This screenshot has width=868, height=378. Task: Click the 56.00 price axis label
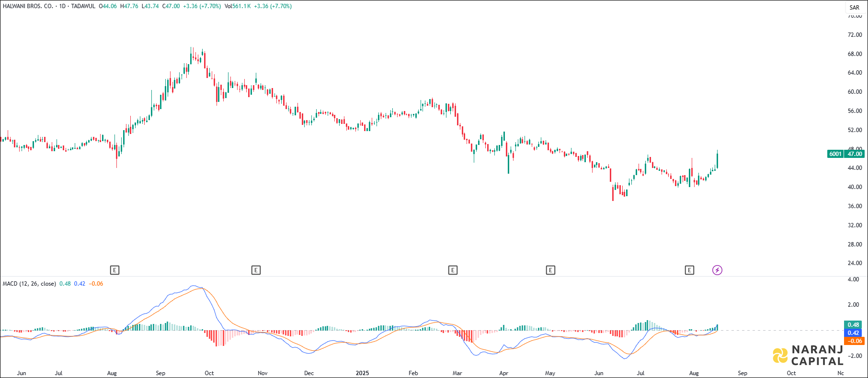pos(855,111)
